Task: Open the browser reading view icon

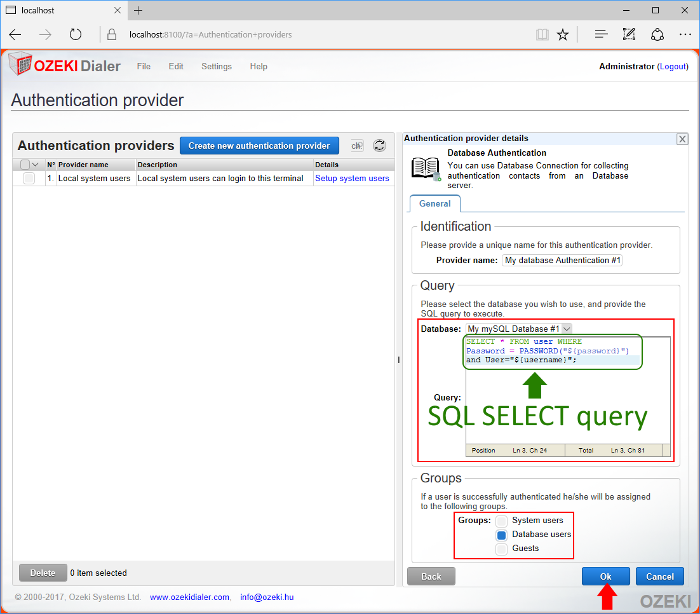Action: tap(542, 34)
